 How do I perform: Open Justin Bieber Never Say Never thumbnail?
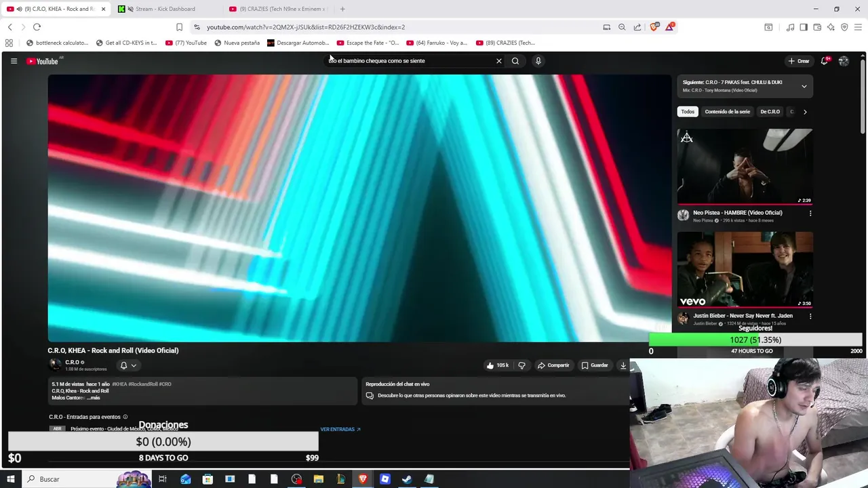[745, 270]
